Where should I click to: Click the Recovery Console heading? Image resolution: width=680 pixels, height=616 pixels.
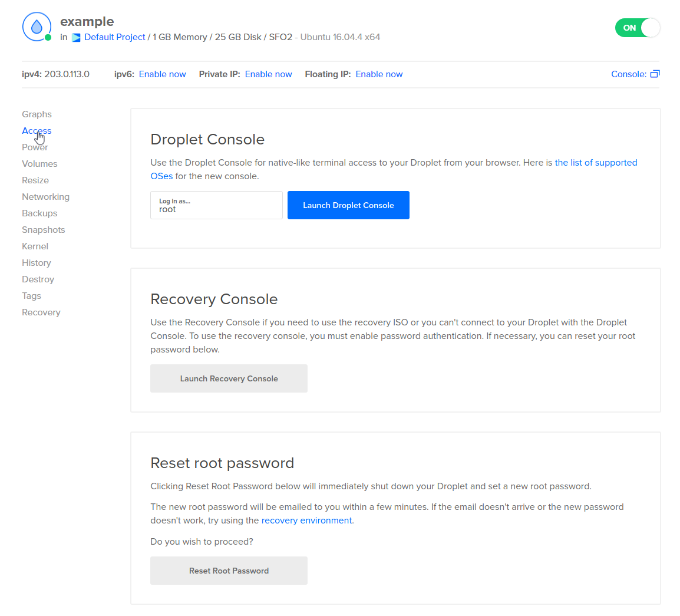(214, 299)
